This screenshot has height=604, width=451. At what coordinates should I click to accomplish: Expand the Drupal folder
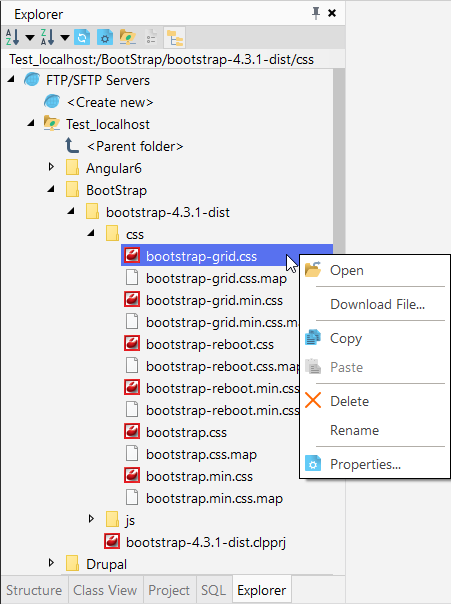[51, 562]
